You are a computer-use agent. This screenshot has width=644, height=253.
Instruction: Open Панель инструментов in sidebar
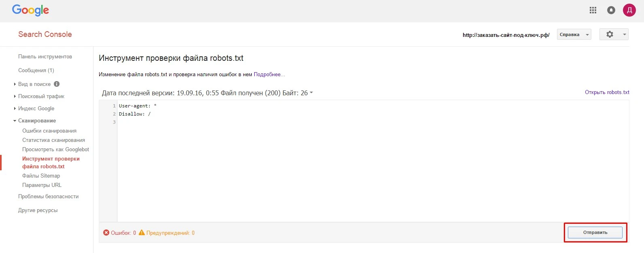coord(45,57)
